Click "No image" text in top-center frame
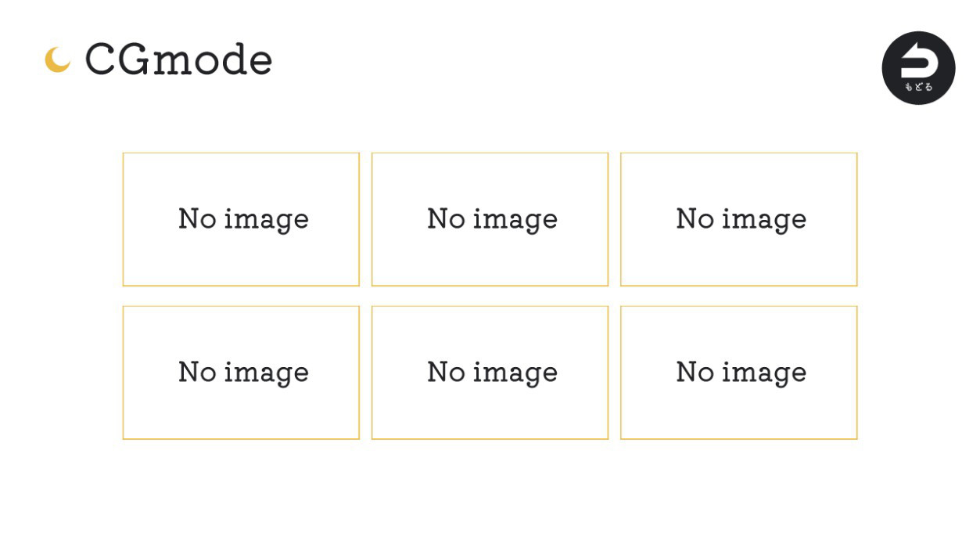The width and height of the screenshot is (980, 551). (x=492, y=219)
